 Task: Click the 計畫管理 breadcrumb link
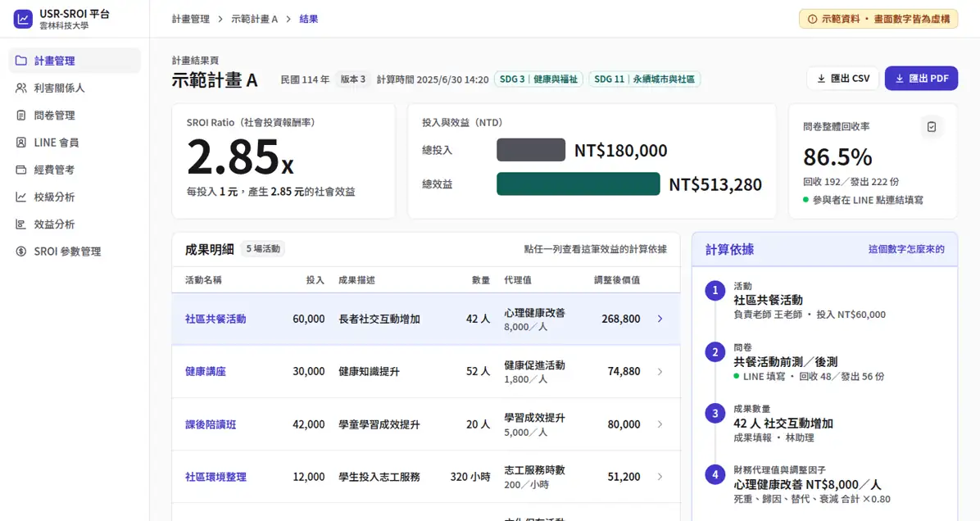click(x=191, y=19)
